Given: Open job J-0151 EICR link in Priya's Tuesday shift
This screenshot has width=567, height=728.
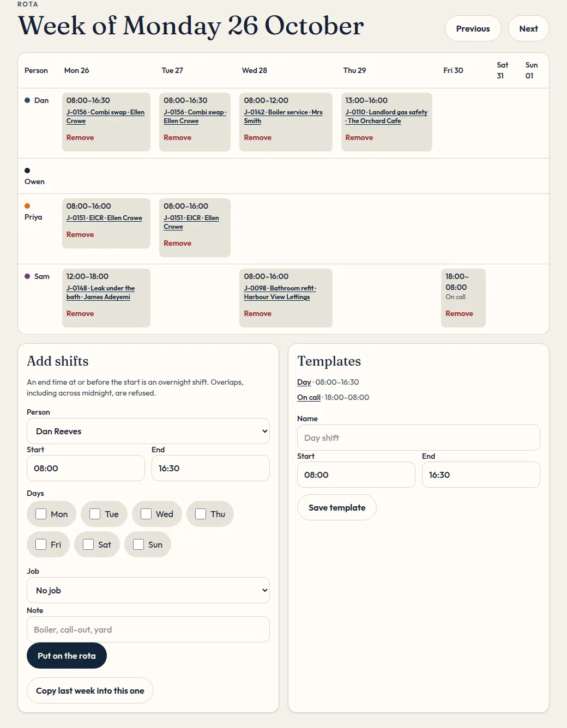Looking at the screenshot, I should tap(191, 222).
